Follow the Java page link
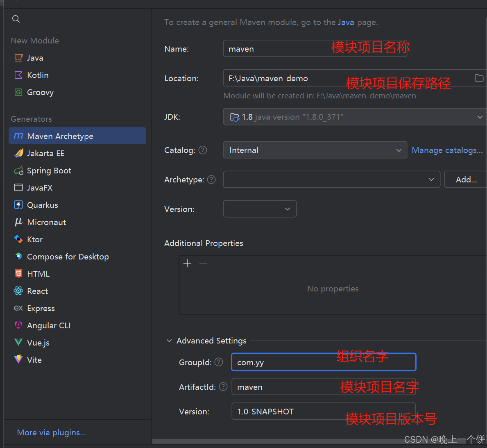Screen dimensions: 487x448 click(x=346, y=23)
